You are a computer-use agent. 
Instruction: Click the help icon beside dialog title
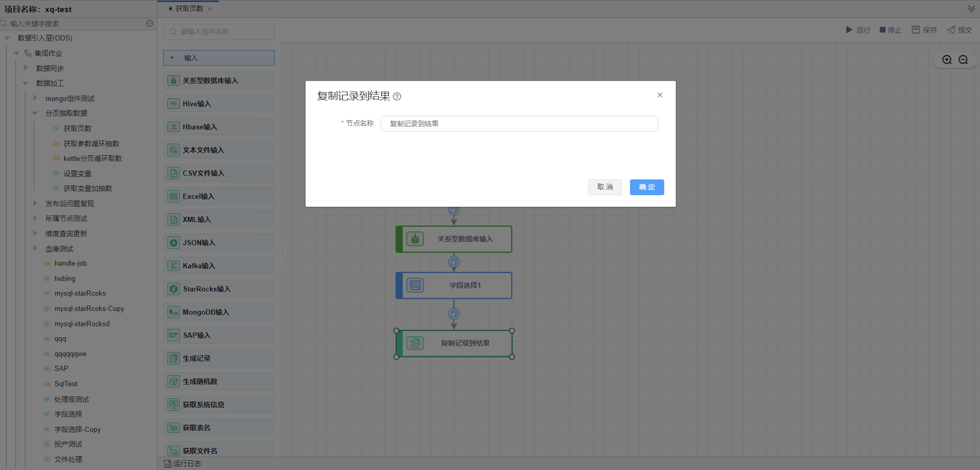(x=397, y=97)
